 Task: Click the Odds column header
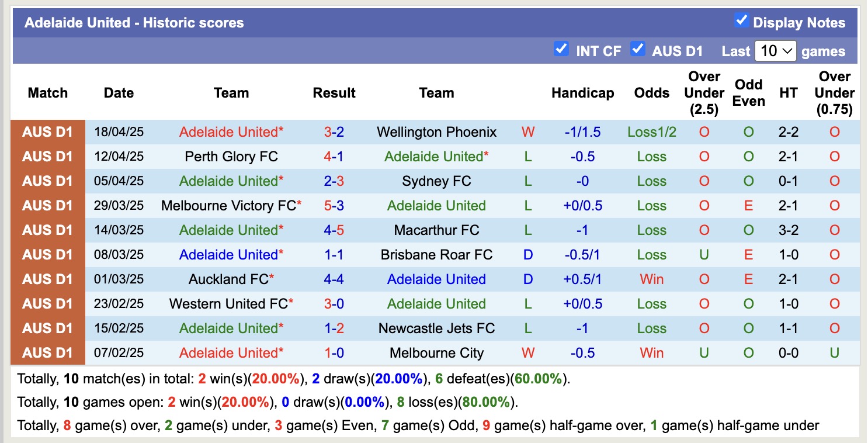point(651,92)
